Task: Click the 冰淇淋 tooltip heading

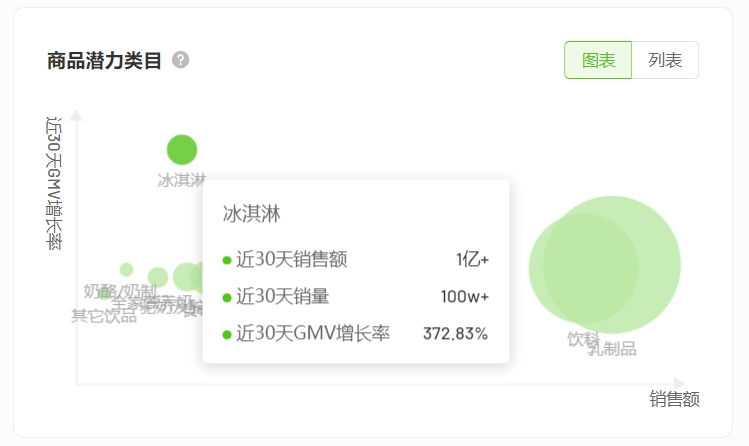Action: [x=251, y=213]
